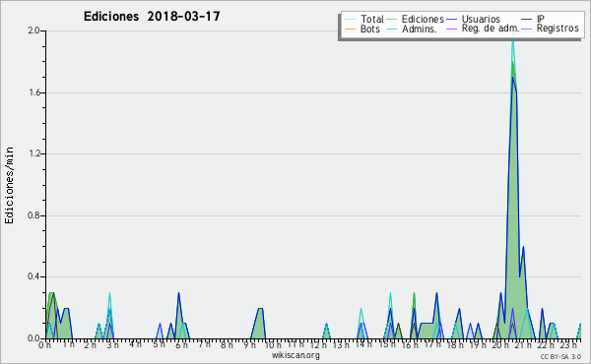Click the 2.0 y-axis value

pos(33,30)
